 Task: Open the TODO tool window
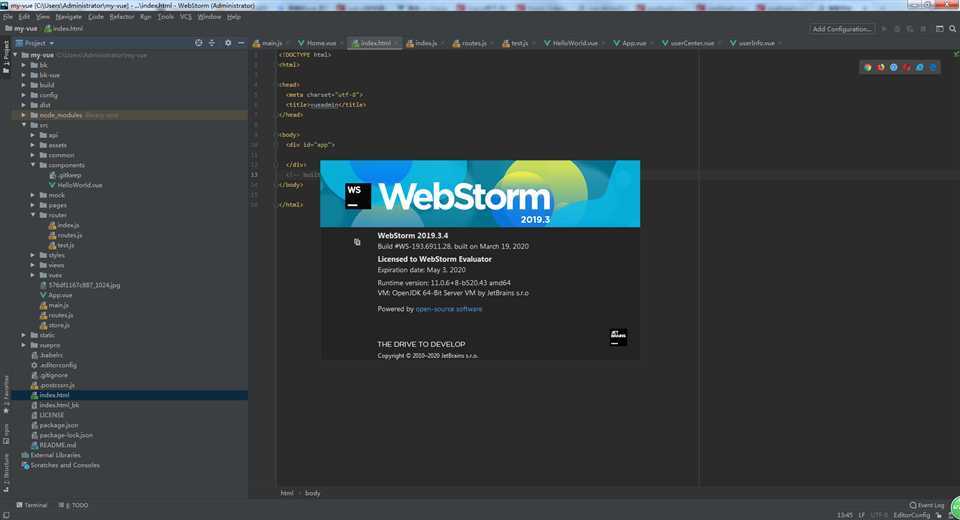[x=73, y=505]
